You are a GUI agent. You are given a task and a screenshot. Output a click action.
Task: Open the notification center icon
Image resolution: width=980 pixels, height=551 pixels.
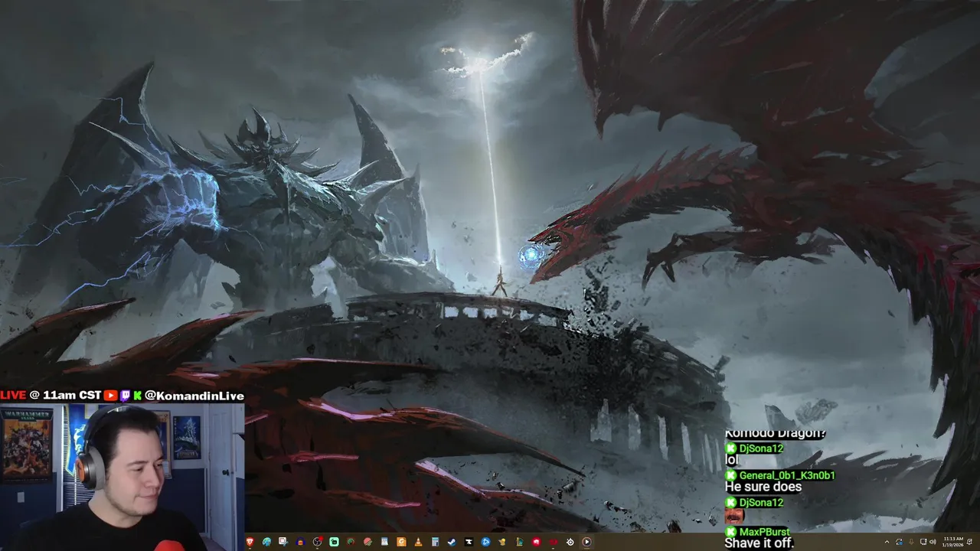pos(969,542)
